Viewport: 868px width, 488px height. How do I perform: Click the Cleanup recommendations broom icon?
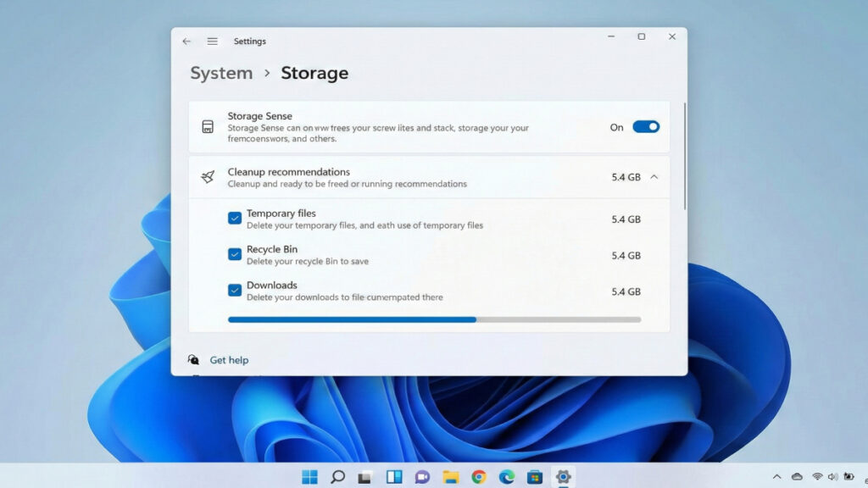pyautogui.click(x=208, y=177)
